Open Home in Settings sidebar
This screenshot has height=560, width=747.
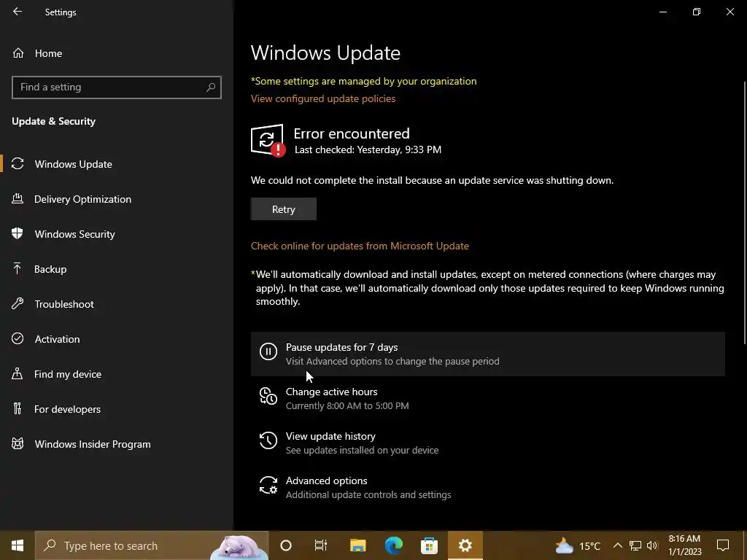click(48, 53)
